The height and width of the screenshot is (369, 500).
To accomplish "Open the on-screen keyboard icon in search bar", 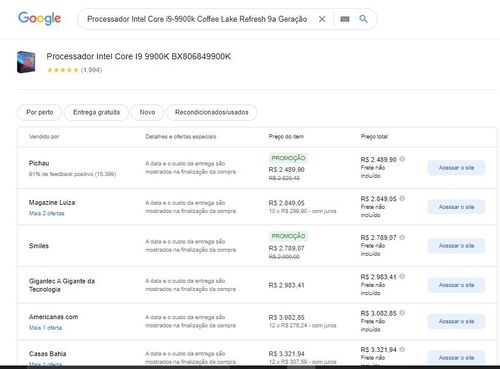I will point(345,19).
